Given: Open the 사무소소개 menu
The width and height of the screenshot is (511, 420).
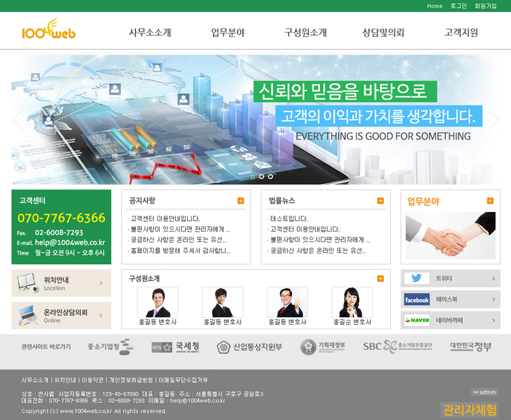Looking at the screenshot, I should pos(149,33).
